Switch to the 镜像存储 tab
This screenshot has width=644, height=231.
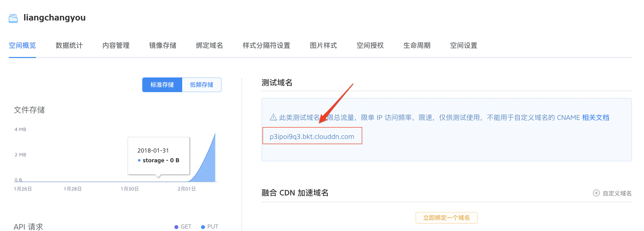click(162, 45)
